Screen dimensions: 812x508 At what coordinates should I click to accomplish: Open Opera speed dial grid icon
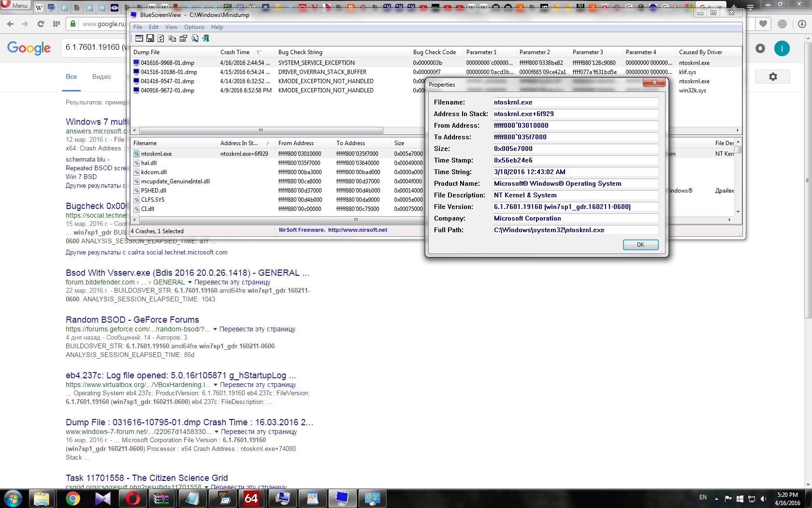tap(57, 24)
